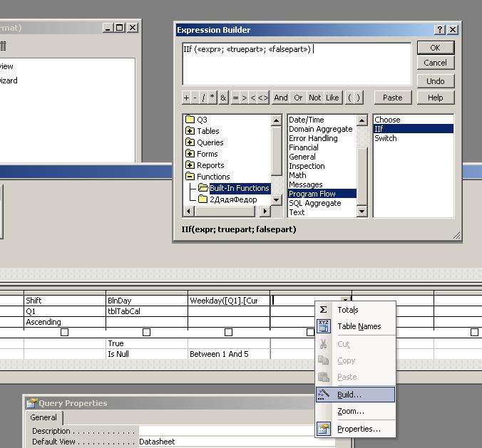Expand the Tables folder
This screenshot has height=448, width=482.
[x=190, y=131]
